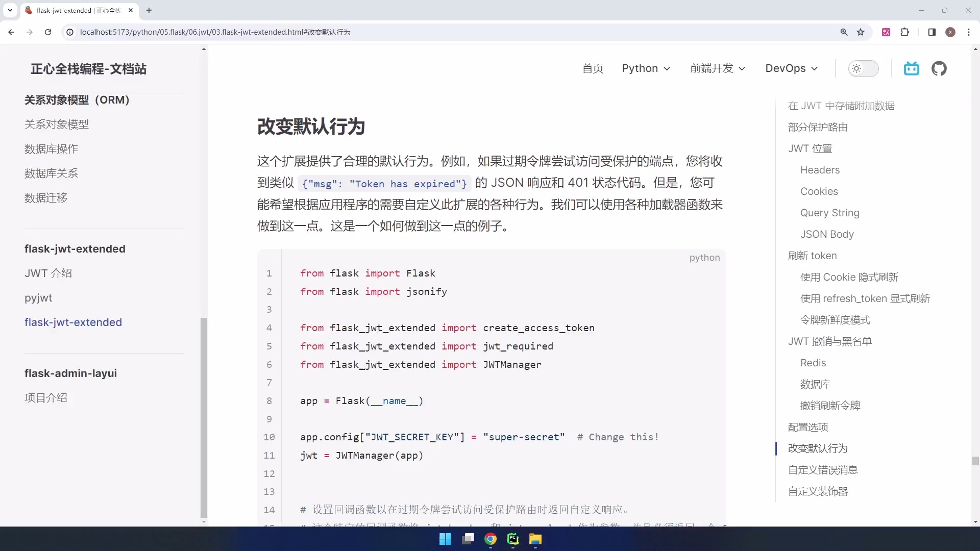This screenshot has width=980, height=551.
Task: Open the Extensions puzzle icon
Action: click(905, 32)
